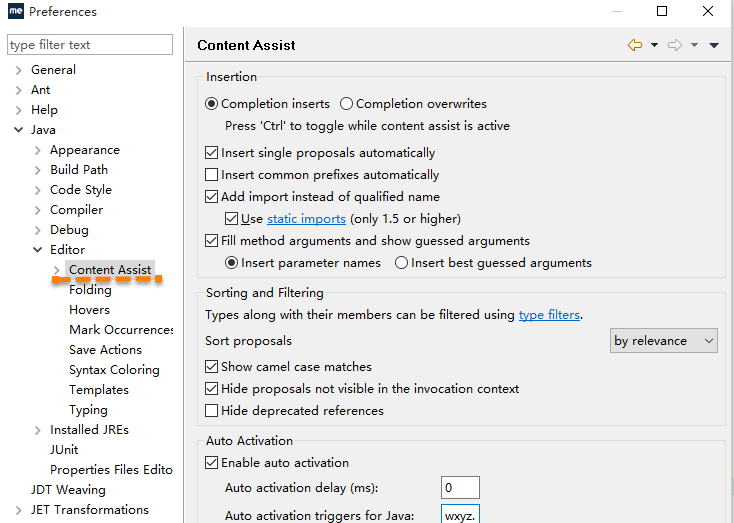The width and height of the screenshot is (734, 523).
Task: Select Completion overwrites radio button
Action: (346, 103)
